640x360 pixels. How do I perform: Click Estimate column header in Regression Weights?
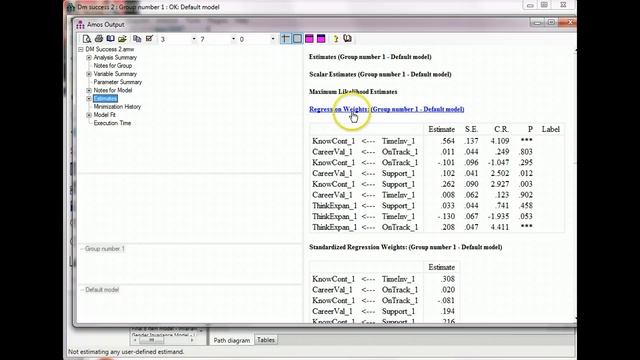point(441,129)
